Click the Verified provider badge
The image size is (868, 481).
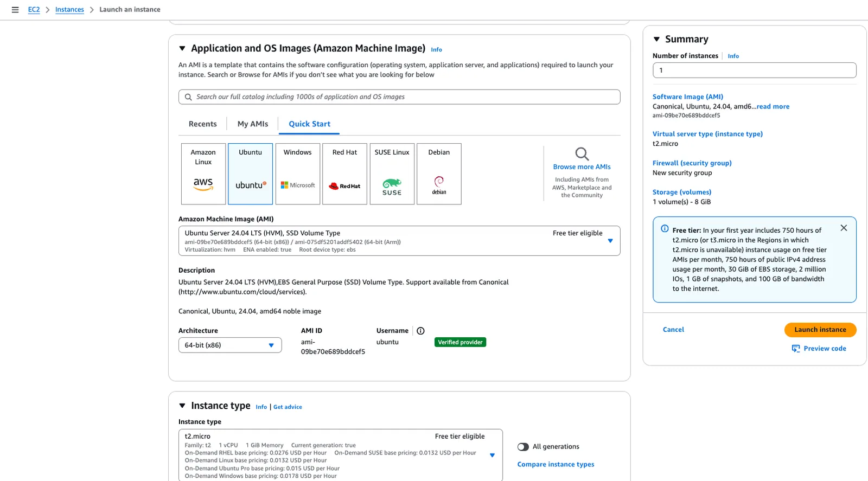pos(460,342)
